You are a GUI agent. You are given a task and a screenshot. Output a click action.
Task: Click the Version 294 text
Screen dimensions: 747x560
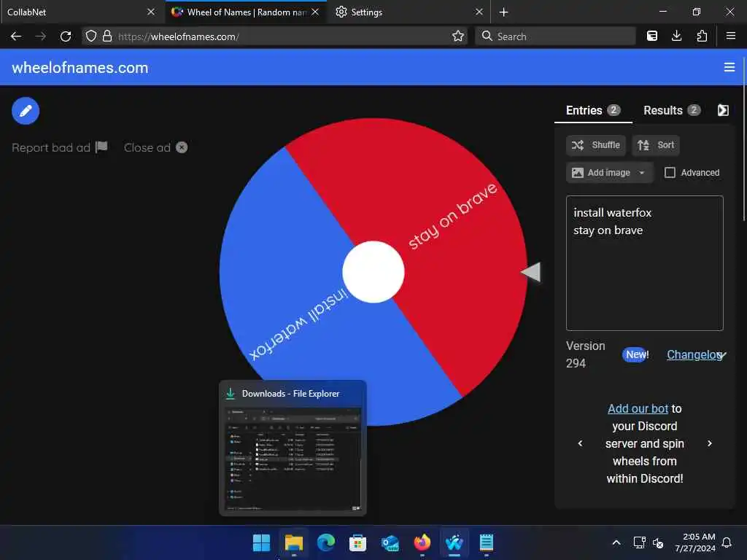point(586,355)
